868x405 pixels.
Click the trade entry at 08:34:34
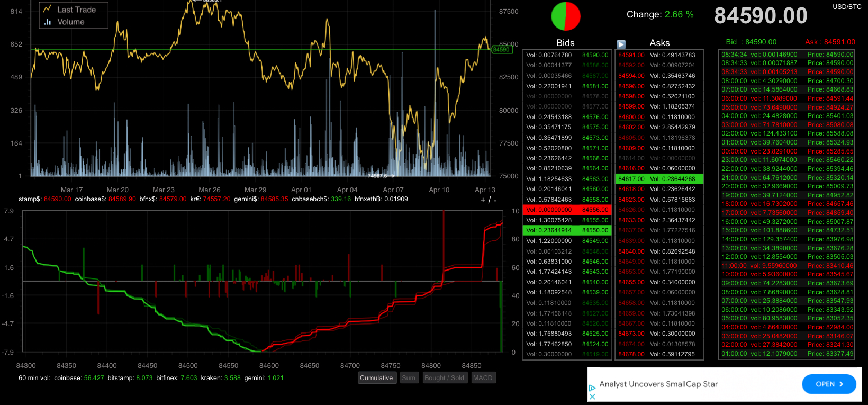pyautogui.click(x=787, y=55)
